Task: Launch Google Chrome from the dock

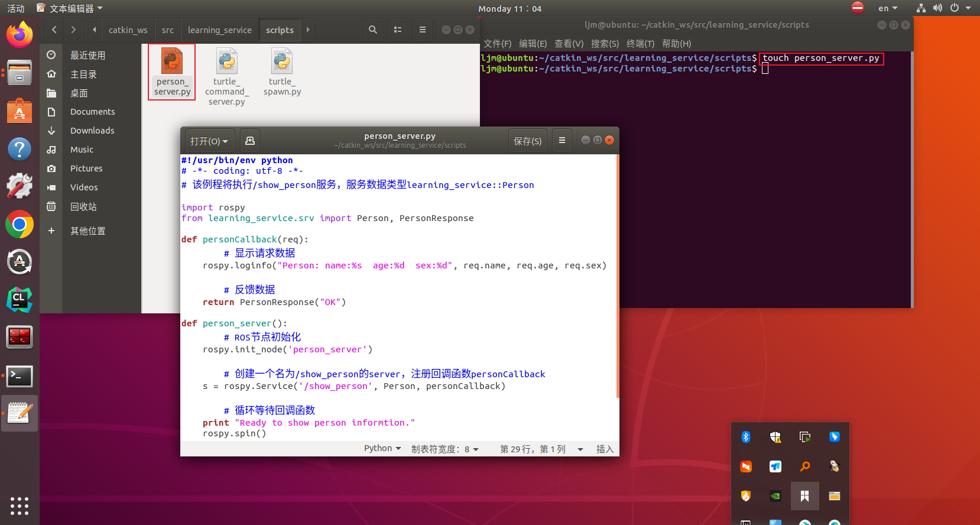Action: tap(20, 225)
